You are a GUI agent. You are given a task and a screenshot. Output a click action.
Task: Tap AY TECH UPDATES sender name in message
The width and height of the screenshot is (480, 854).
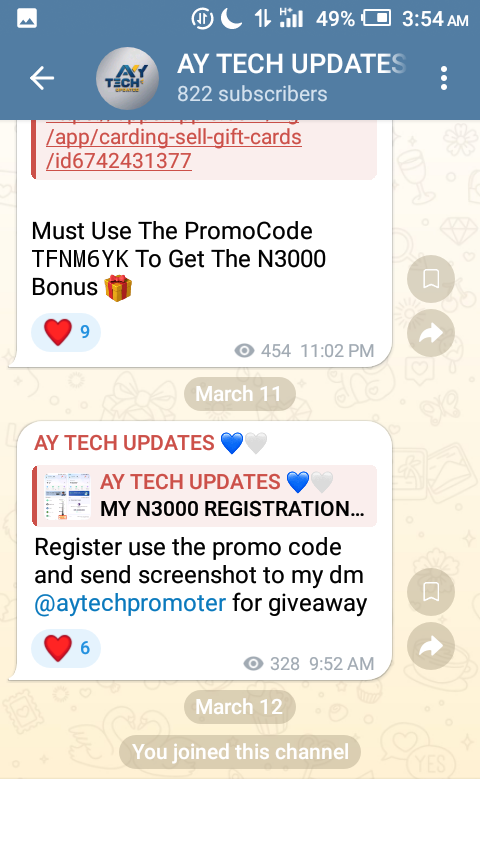pos(124,443)
